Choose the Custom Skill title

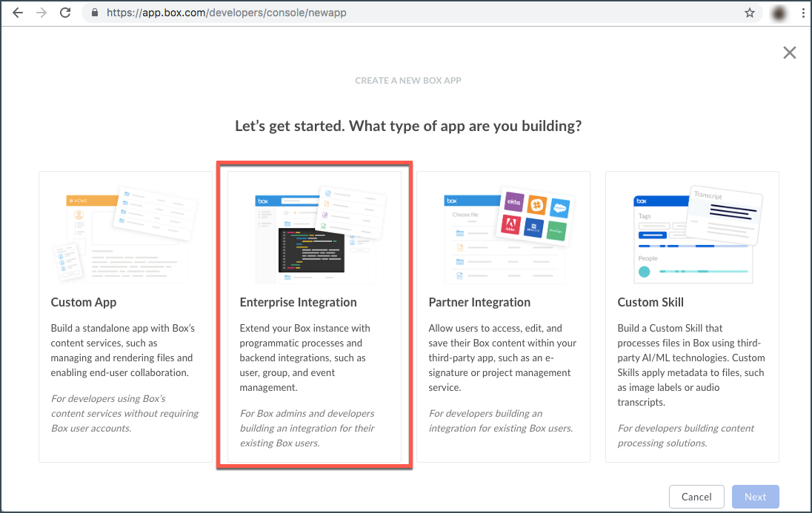pyautogui.click(x=650, y=302)
